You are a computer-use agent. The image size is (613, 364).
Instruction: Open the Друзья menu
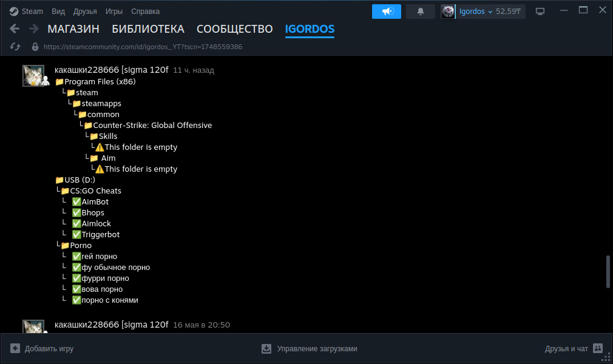point(85,12)
